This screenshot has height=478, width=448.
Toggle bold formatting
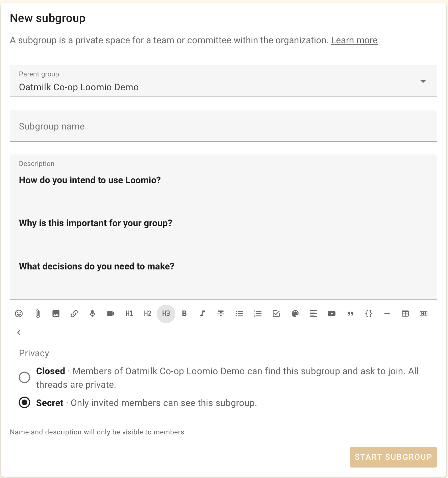[x=184, y=314]
